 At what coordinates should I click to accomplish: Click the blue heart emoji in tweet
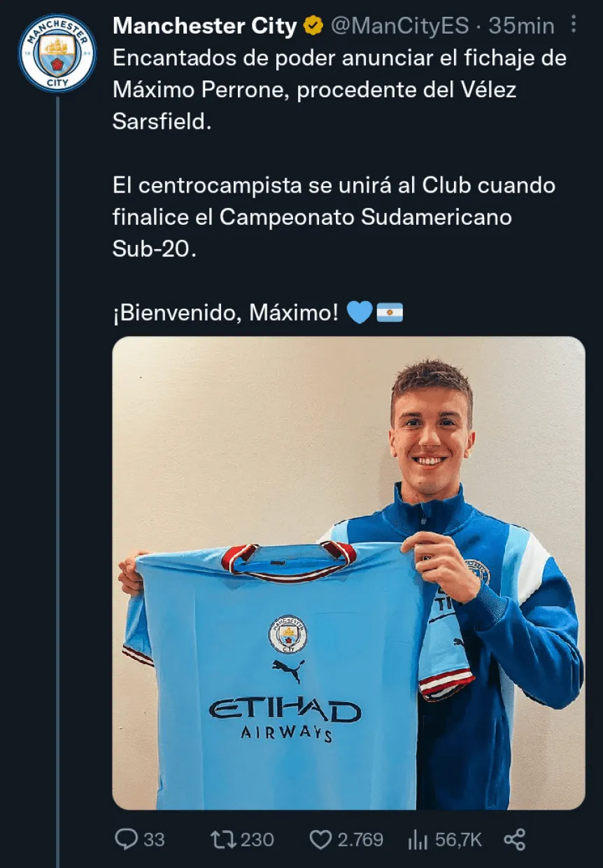coord(360,312)
